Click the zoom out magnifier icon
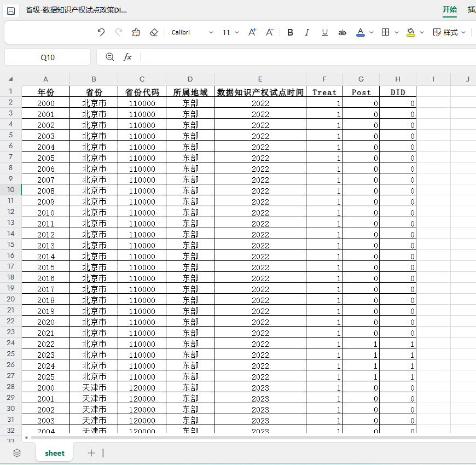 coord(110,57)
